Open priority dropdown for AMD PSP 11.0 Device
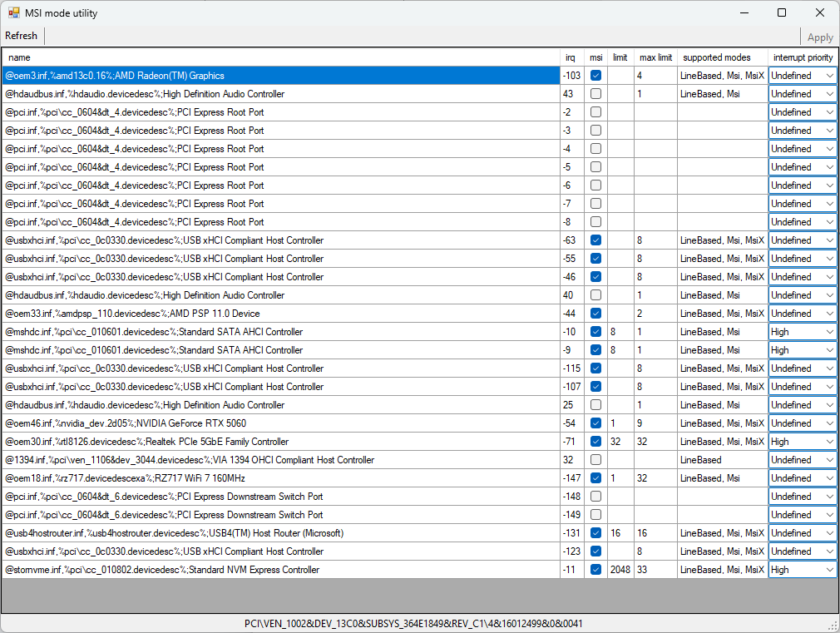 pyautogui.click(x=803, y=314)
